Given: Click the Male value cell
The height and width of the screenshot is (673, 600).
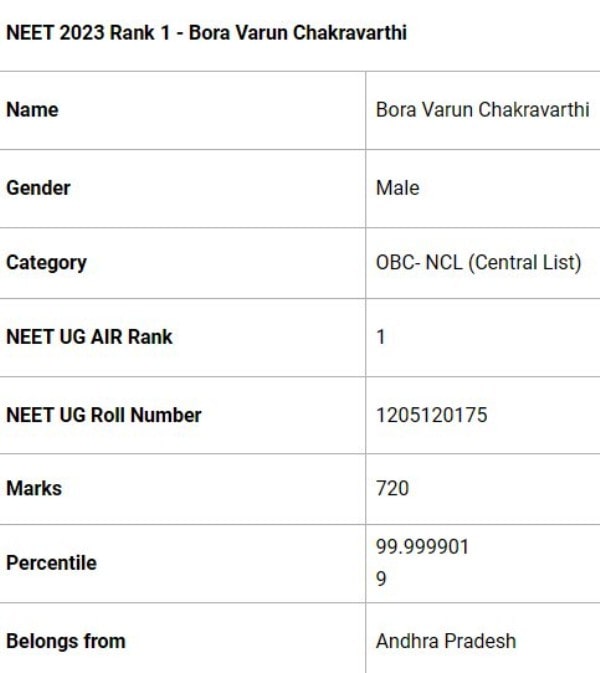Looking at the screenshot, I should (x=397, y=188).
